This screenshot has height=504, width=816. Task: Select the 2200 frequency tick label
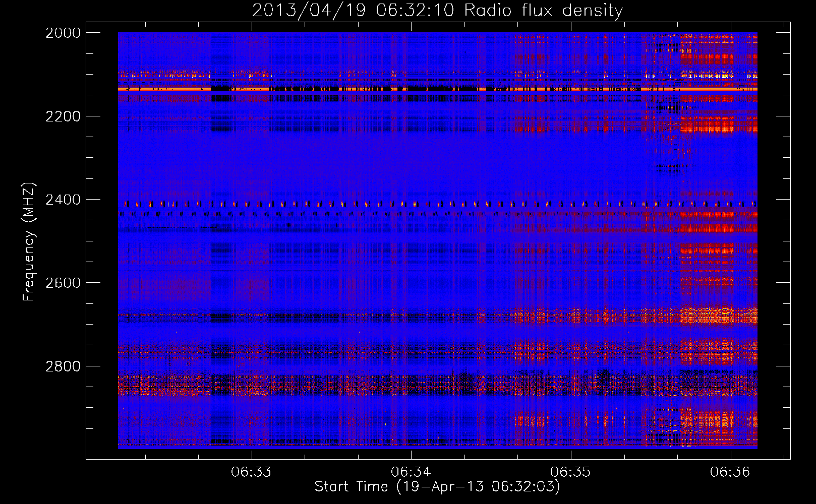pyautogui.click(x=63, y=116)
